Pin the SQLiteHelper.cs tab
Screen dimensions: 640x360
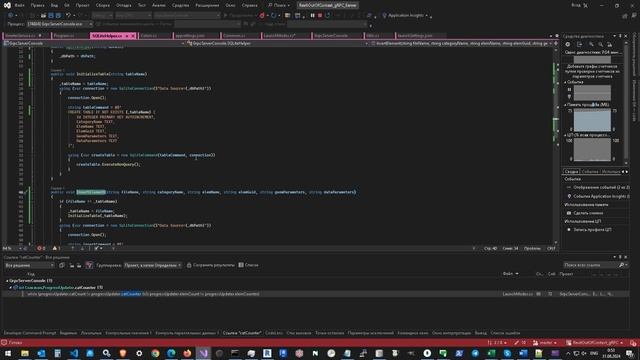point(127,36)
